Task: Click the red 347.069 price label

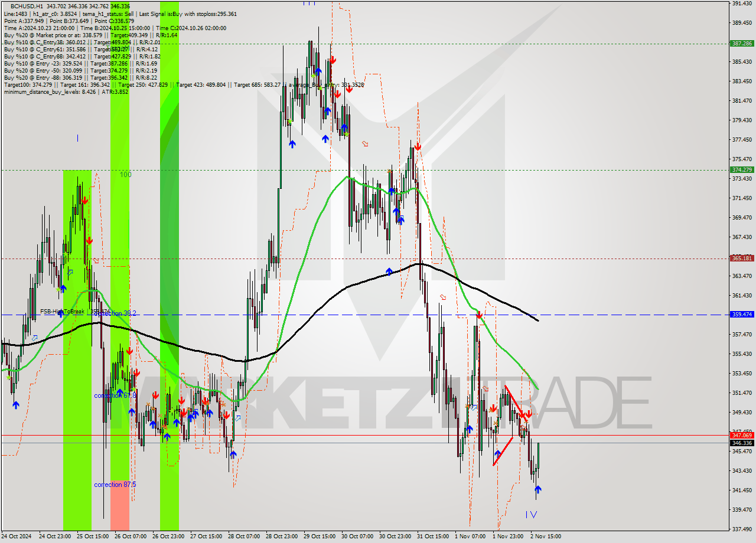Action: (x=741, y=435)
